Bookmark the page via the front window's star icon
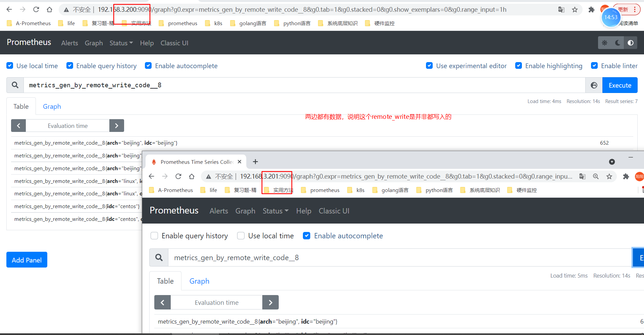The image size is (644, 335). click(x=609, y=177)
